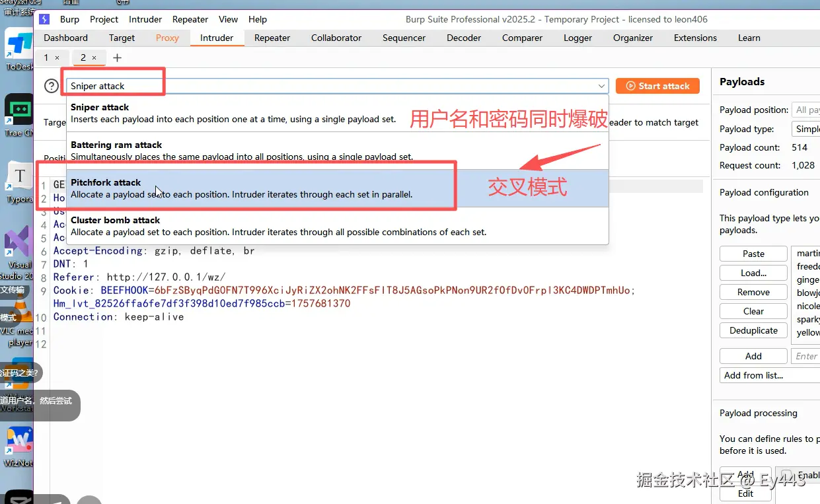Click Add button beside Enter field
The image size is (820, 504).
753,356
